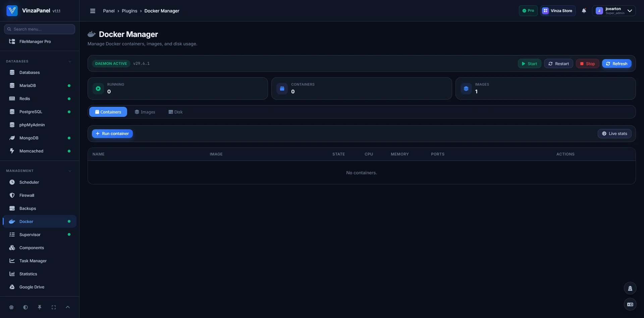
Task: Go to Panel breadcrumb link
Action: (x=109, y=11)
